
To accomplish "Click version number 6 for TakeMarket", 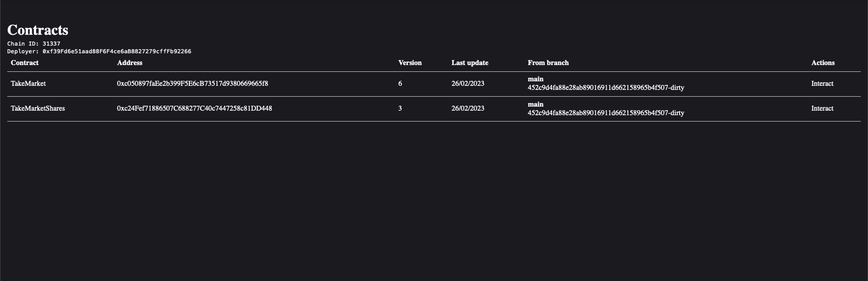I will click(400, 84).
